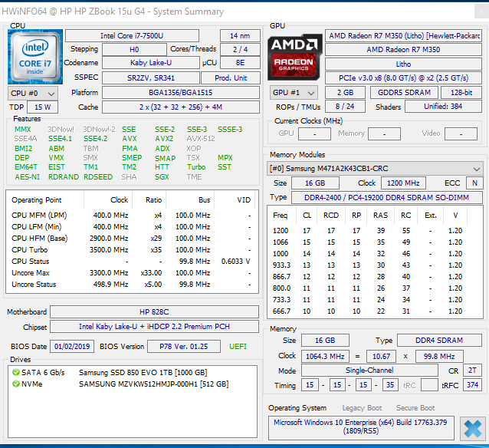The width and height of the screenshot is (489, 448).
Task: Click the 2 GB video memory field
Action: pyautogui.click(x=345, y=92)
